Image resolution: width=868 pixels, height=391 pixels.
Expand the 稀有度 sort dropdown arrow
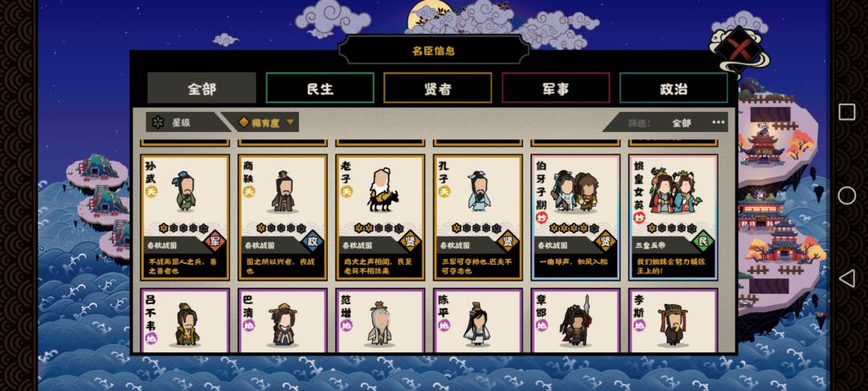pyautogui.click(x=290, y=122)
